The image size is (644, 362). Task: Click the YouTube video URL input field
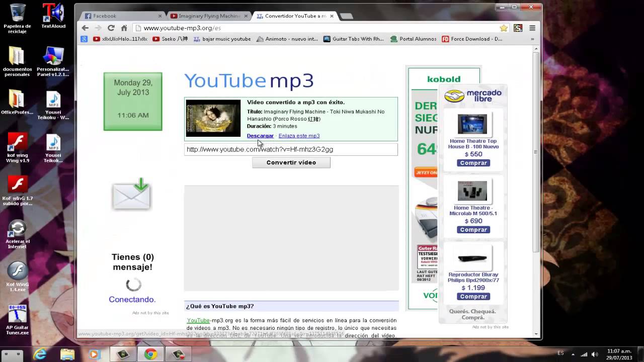pyautogui.click(x=291, y=149)
